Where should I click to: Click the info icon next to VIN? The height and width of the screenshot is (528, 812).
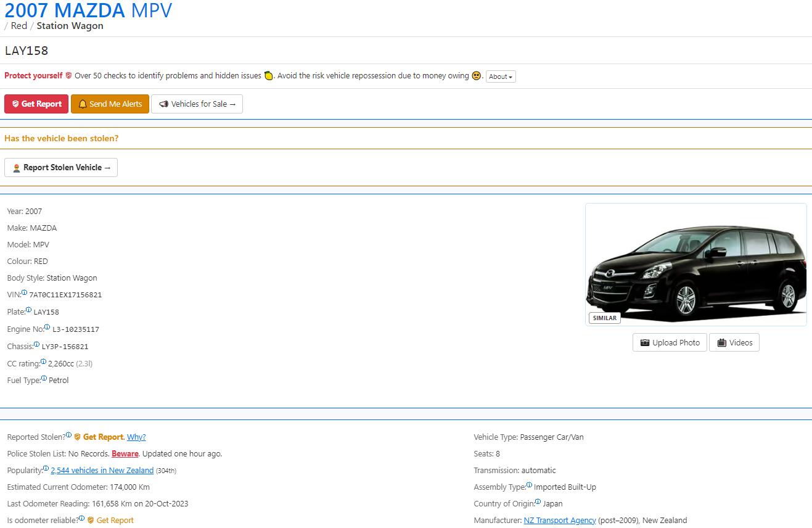(x=25, y=293)
